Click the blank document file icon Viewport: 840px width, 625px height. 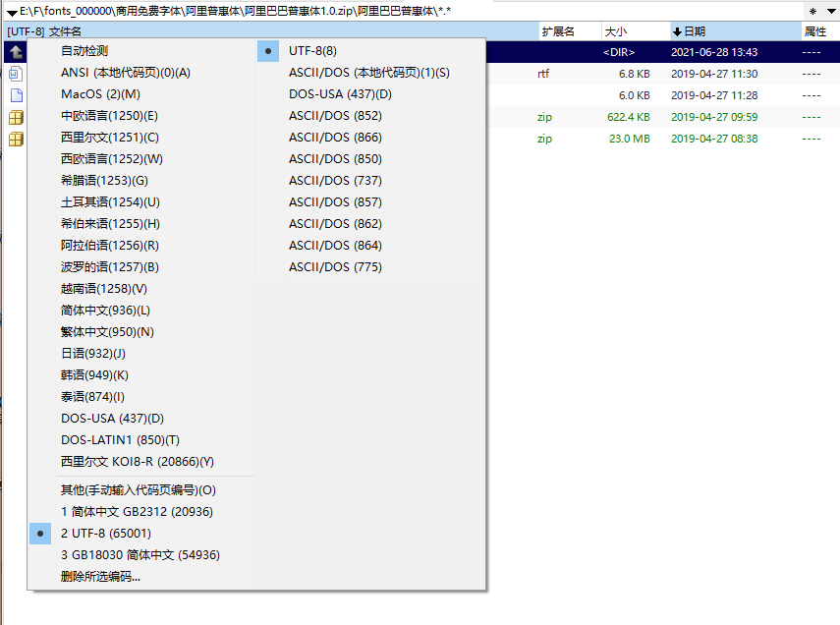[16, 95]
